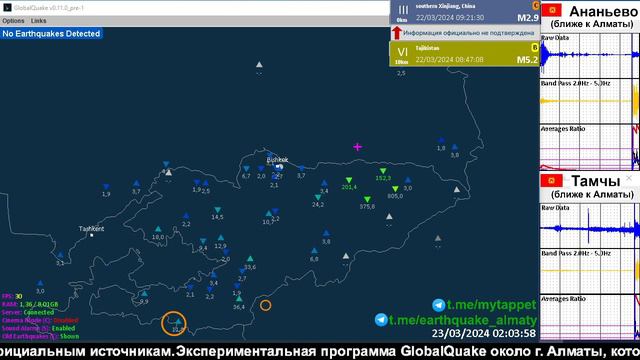Screen dimensions: 640x360
Task: Click the No Earthquakes Detected banner
Action: pyautogui.click(x=51, y=33)
